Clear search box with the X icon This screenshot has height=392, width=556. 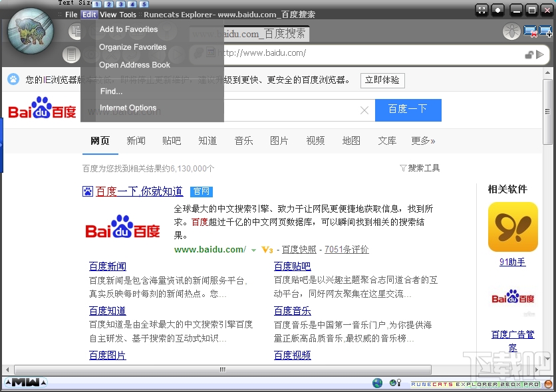[x=364, y=110]
